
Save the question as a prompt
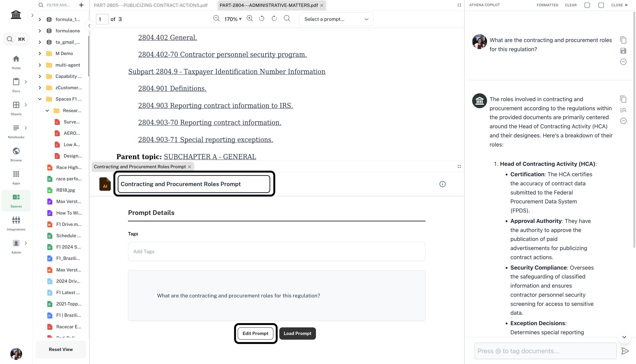(x=623, y=51)
